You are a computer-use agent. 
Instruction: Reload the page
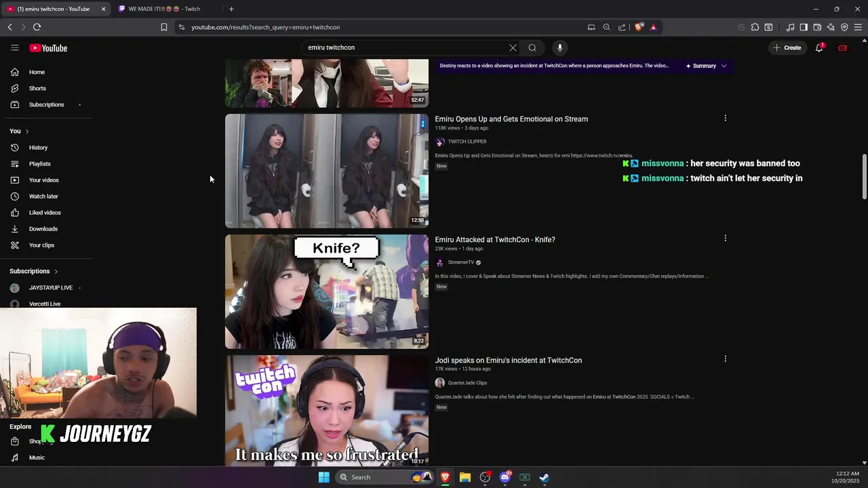click(x=37, y=27)
